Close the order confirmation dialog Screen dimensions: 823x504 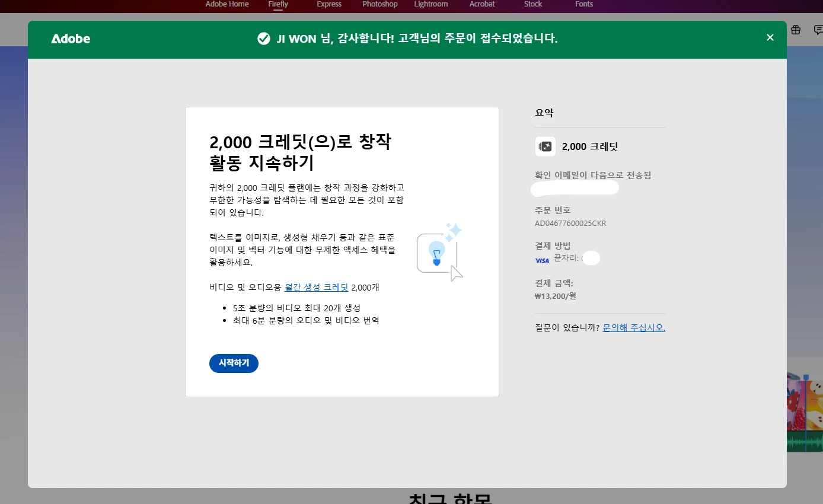770,37
